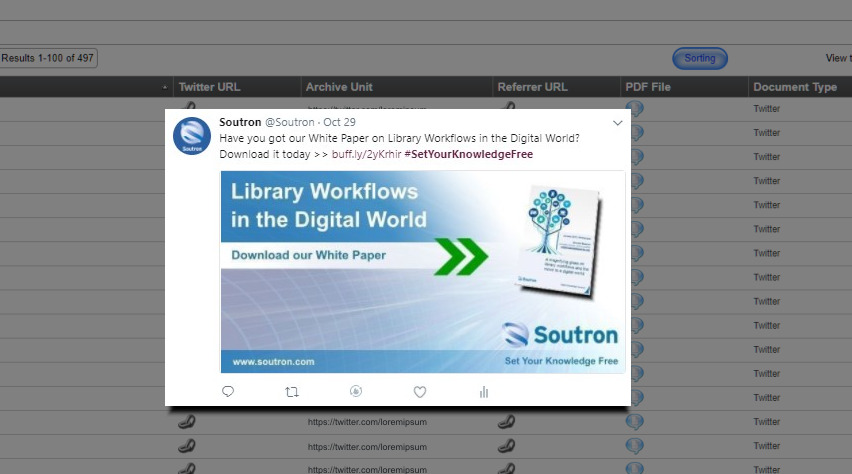Open the Soutron profile avatar
The height and width of the screenshot is (474, 852).
pos(192,136)
